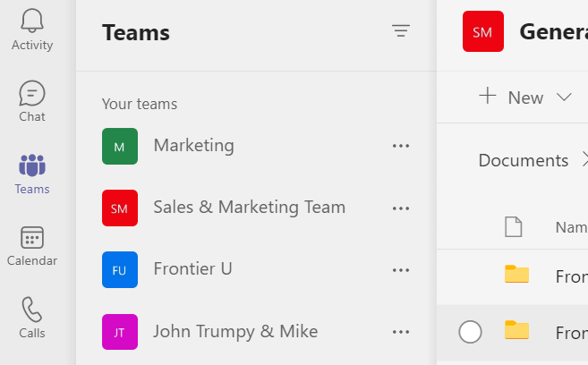
Task: Expand the New dropdown chevron
Action: [564, 98]
